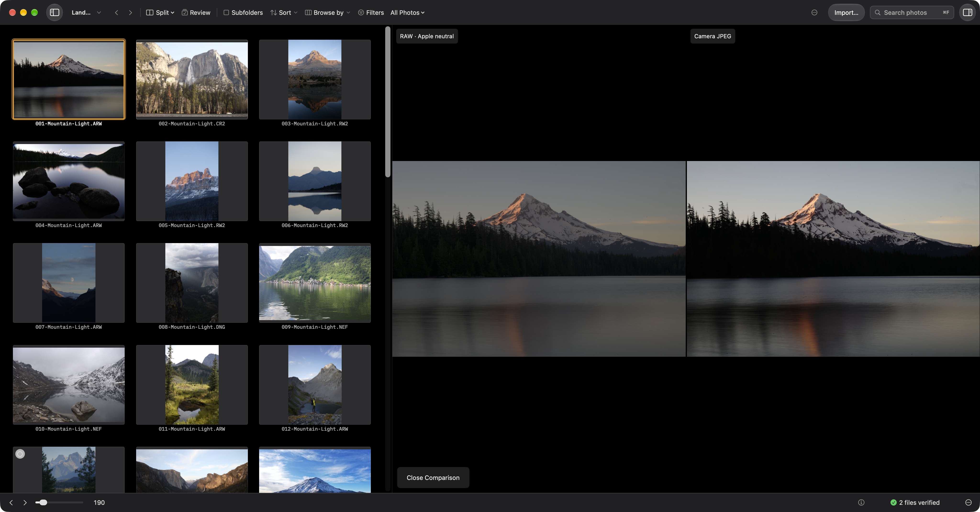
Task: Click the Camera JPEG comparison image
Action: tap(833, 259)
